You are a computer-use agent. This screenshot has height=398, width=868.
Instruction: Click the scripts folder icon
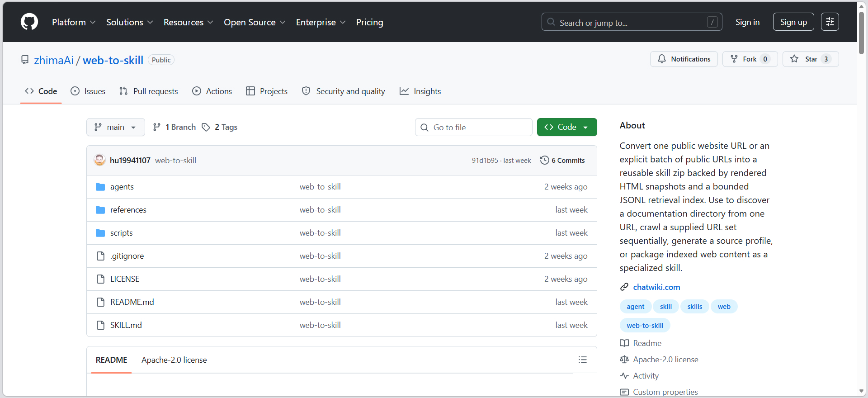100,233
